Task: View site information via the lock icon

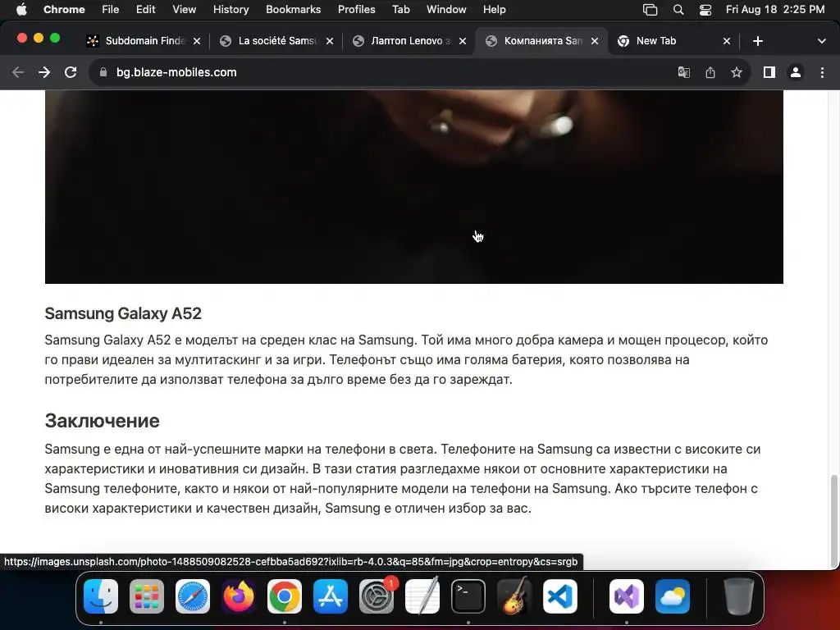Action: click(103, 72)
